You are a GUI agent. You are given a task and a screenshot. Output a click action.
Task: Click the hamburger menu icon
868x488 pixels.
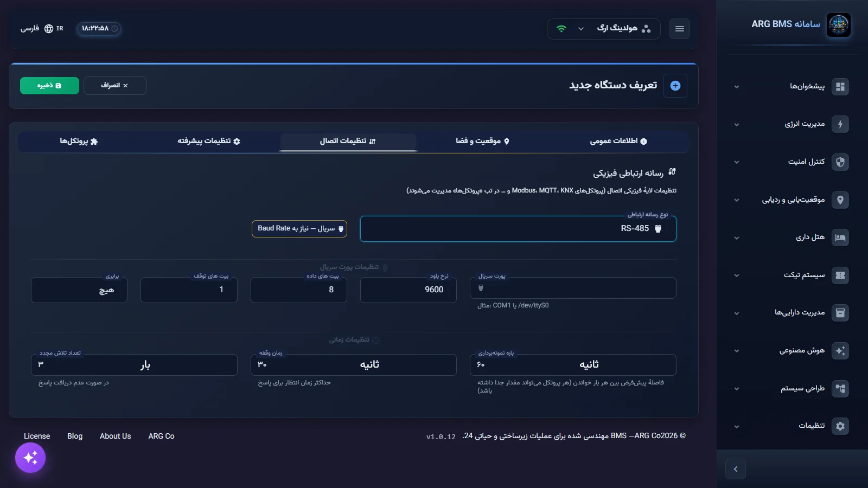pos(680,29)
